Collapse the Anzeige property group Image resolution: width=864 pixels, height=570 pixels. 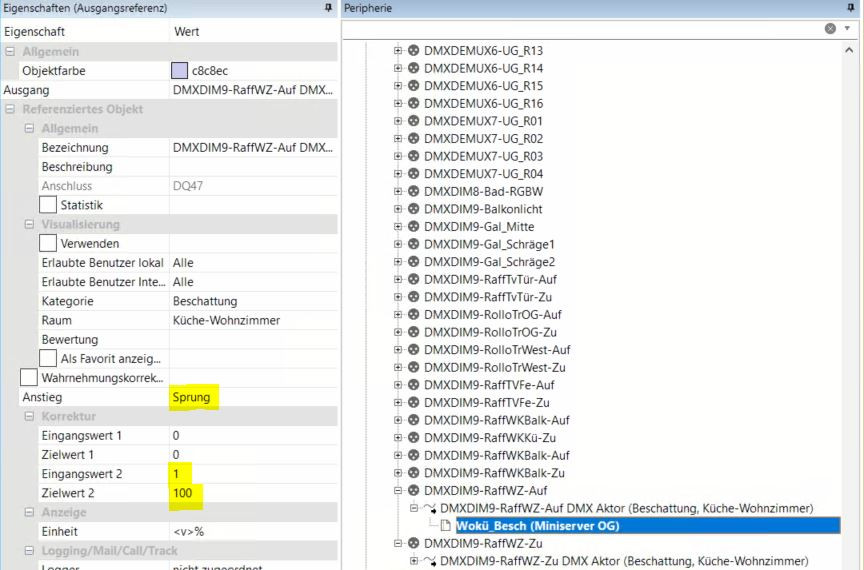point(29,512)
